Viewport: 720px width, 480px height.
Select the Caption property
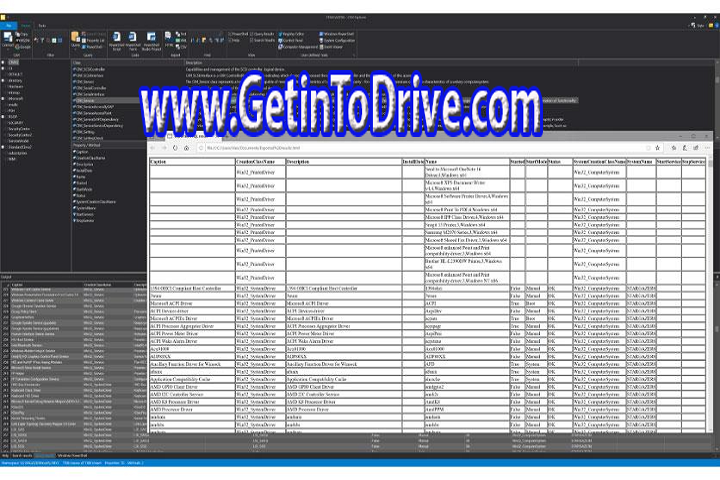[81, 152]
